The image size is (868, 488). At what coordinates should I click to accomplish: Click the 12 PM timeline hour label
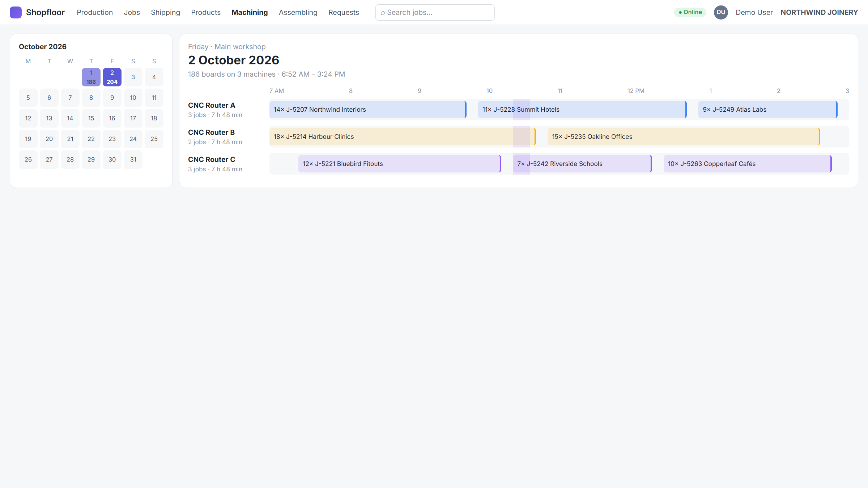[x=636, y=91]
